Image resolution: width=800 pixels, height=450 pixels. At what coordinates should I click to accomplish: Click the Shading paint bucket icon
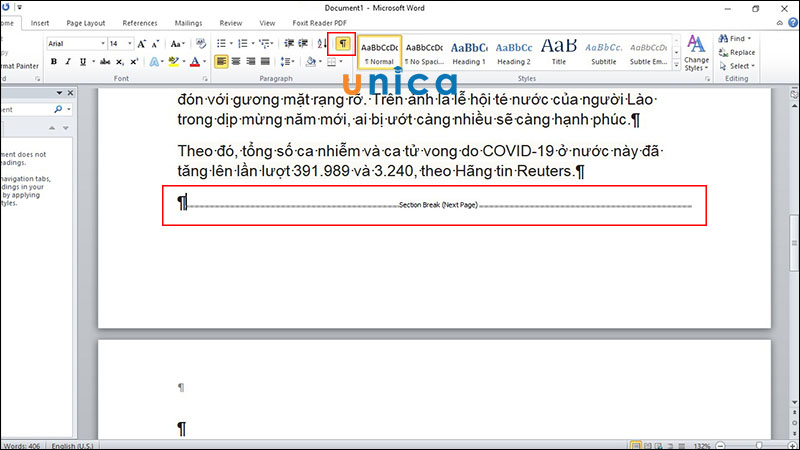[x=310, y=62]
